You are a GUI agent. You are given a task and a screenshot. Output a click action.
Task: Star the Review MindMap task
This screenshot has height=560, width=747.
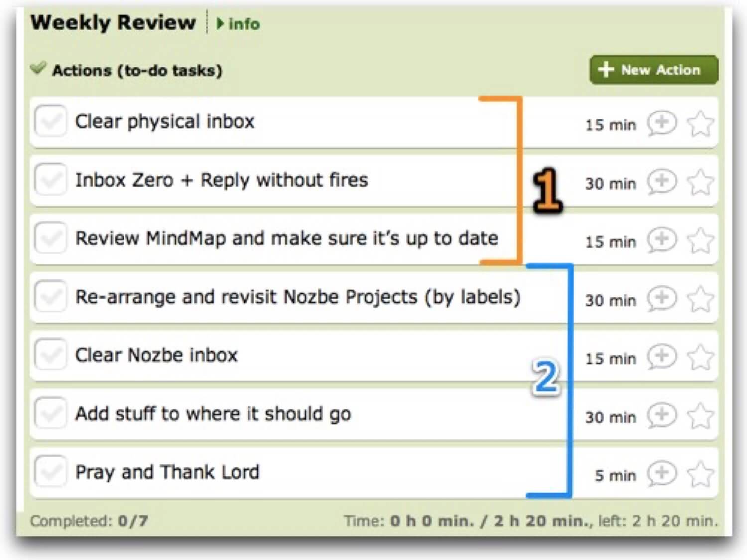701,240
